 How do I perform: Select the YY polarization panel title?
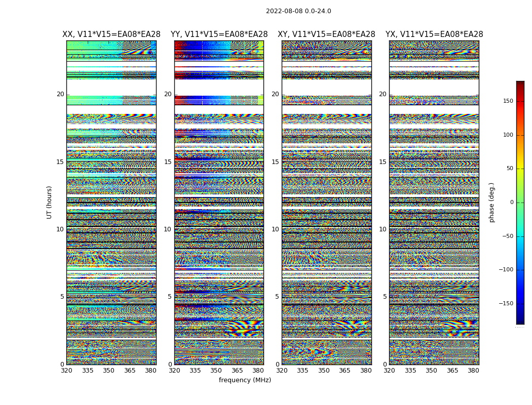click(x=219, y=34)
